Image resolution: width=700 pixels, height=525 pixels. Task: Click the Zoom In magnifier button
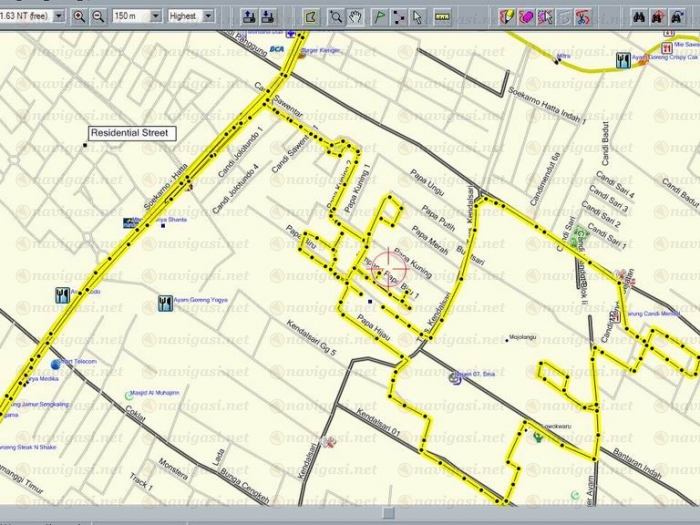(x=79, y=16)
